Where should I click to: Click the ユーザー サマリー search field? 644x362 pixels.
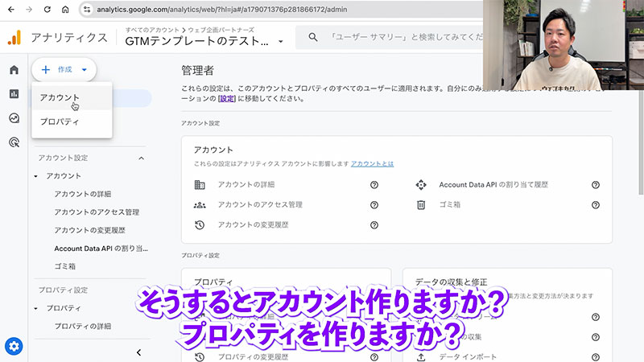click(407, 37)
